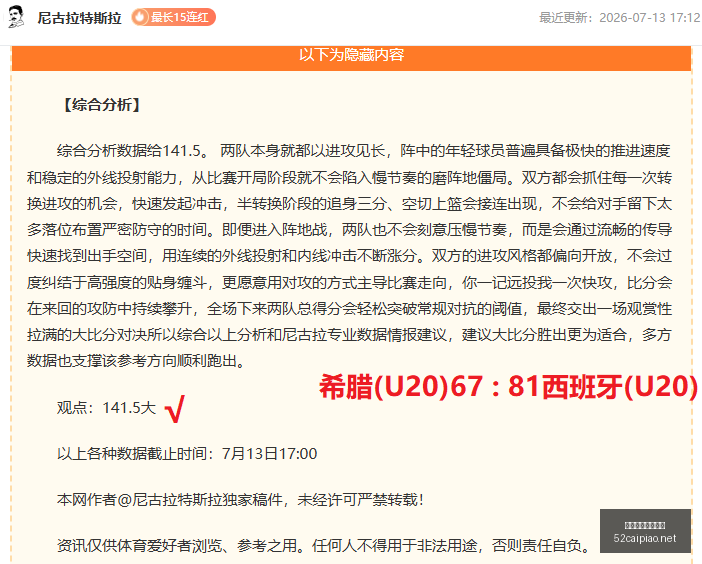
Task: Select the line starting 拉满的大比分对决
Action: (x=349, y=335)
